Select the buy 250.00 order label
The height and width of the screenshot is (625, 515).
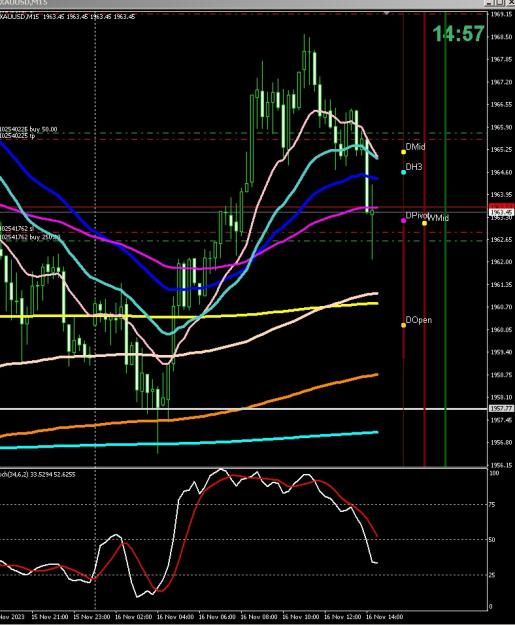tap(30, 237)
